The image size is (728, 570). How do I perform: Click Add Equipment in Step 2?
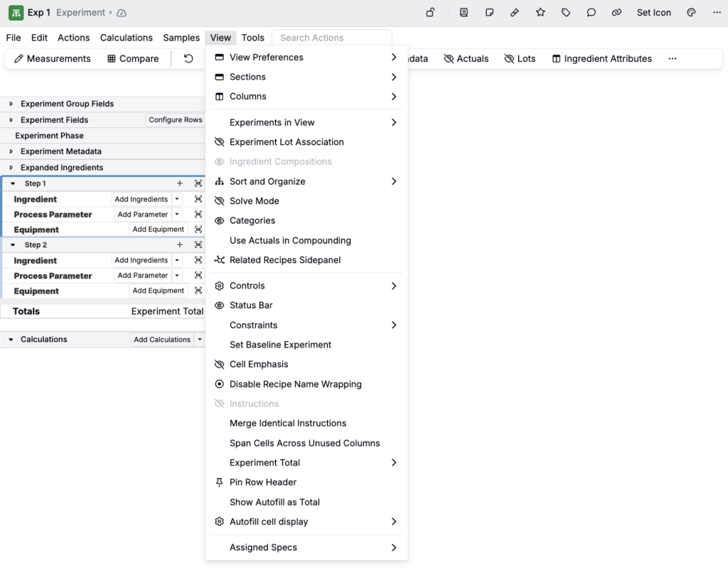click(x=158, y=291)
